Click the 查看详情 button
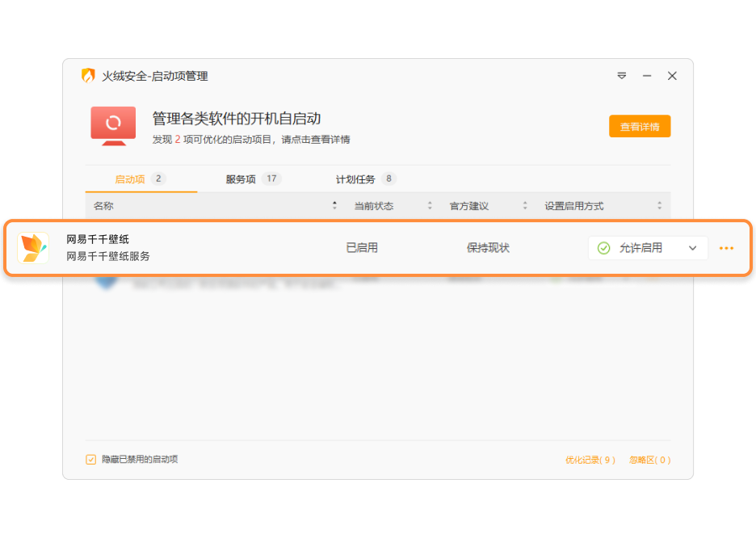 [x=640, y=126]
